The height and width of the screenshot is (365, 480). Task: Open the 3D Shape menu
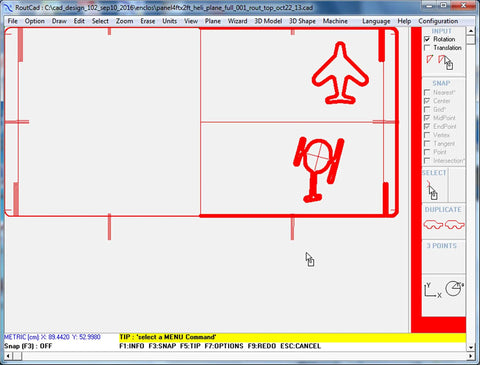[302, 21]
